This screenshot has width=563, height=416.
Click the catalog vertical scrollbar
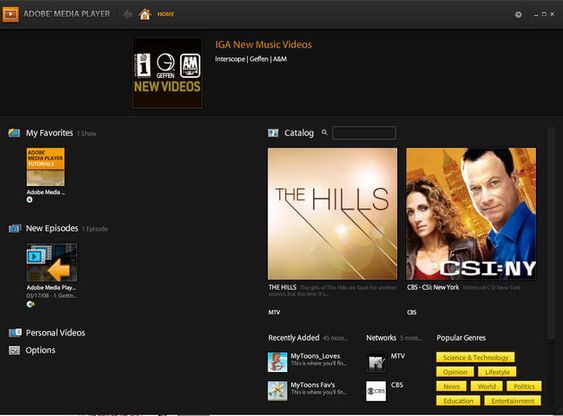(551, 232)
